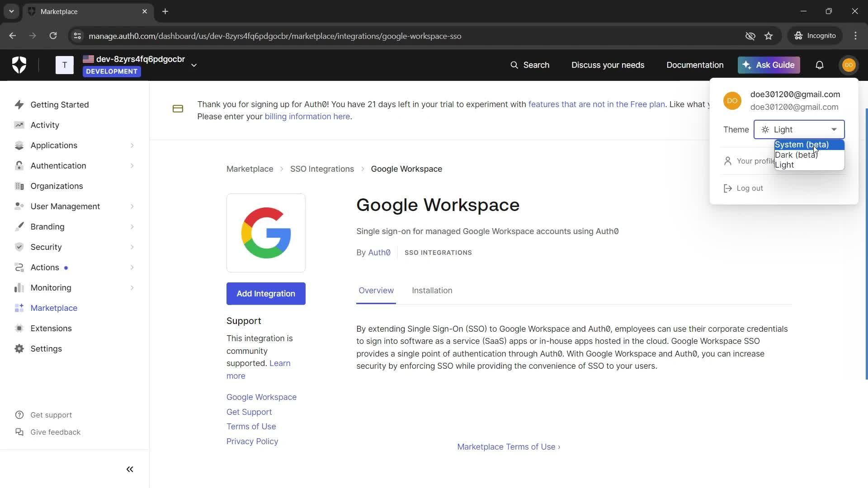Viewport: 868px width, 488px height.
Task: Open Marketplace Terms of Use link
Action: (509, 447)
